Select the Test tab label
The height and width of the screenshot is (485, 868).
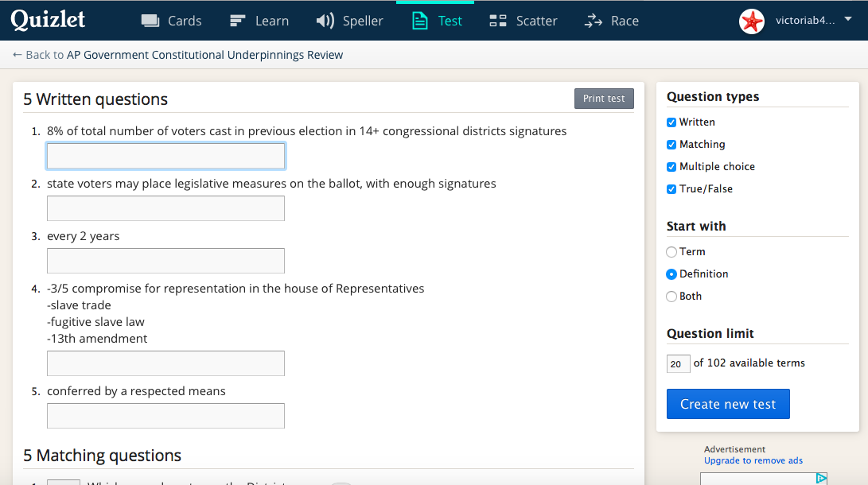point(450,21)
